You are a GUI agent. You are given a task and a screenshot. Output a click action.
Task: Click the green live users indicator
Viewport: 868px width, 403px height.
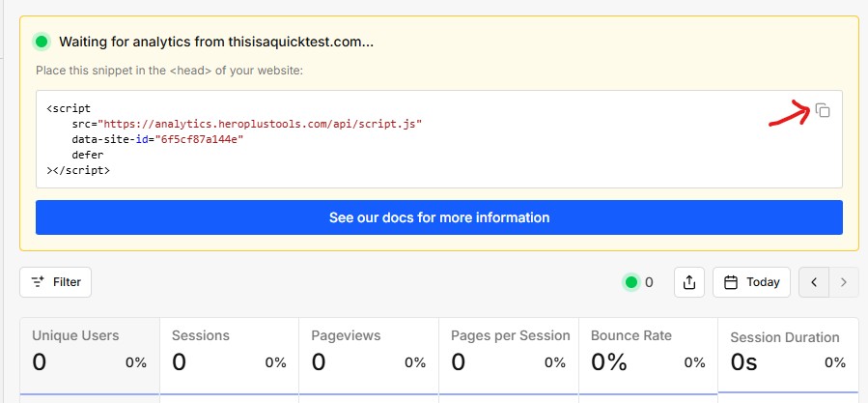click(x=631, y=282)
